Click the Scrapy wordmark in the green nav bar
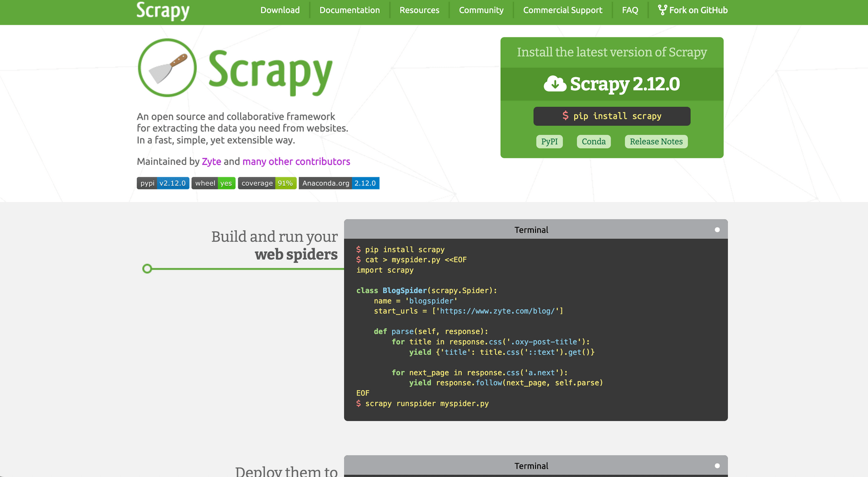 coord(163,11)
